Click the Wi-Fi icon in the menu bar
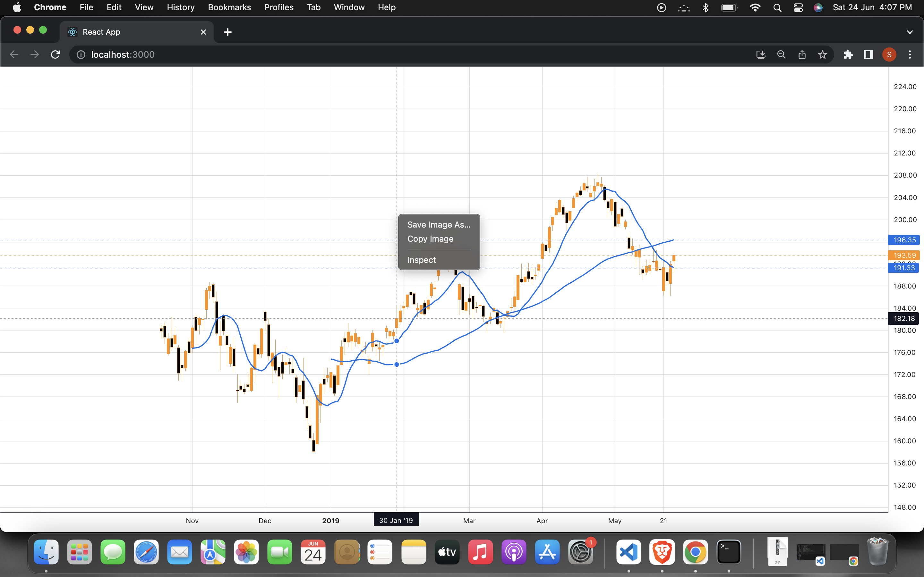 (755, 7)
